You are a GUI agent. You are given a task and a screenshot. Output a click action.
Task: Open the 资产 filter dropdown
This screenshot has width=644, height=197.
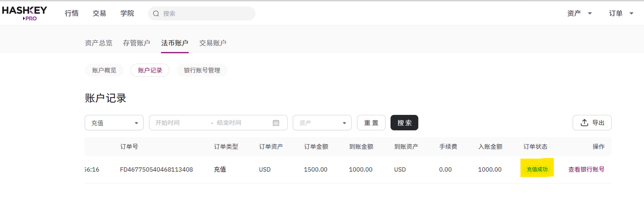(x=322, y=123)
